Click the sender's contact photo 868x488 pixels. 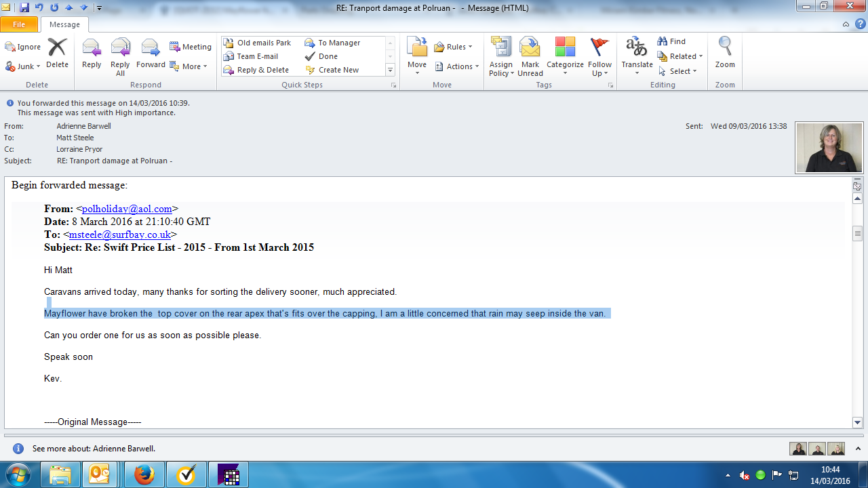coord(829,148)
